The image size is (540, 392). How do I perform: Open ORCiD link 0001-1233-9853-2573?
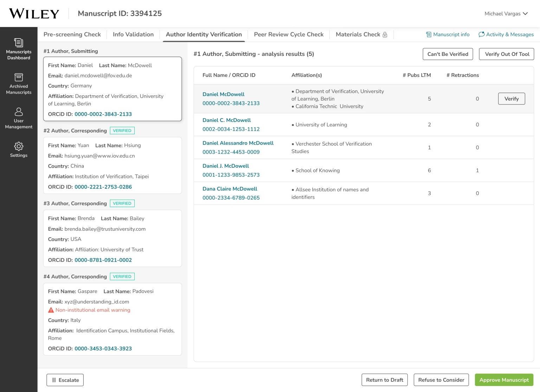coord(231,175)
